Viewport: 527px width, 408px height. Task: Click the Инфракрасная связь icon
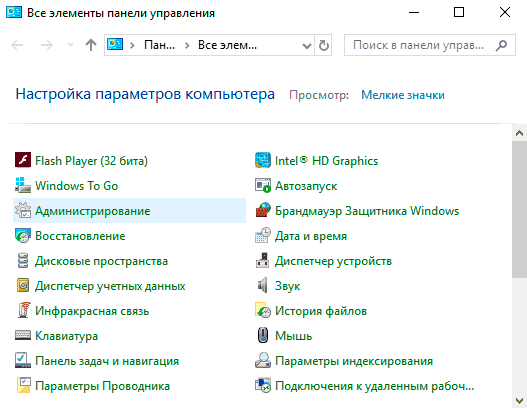(23, 311)
